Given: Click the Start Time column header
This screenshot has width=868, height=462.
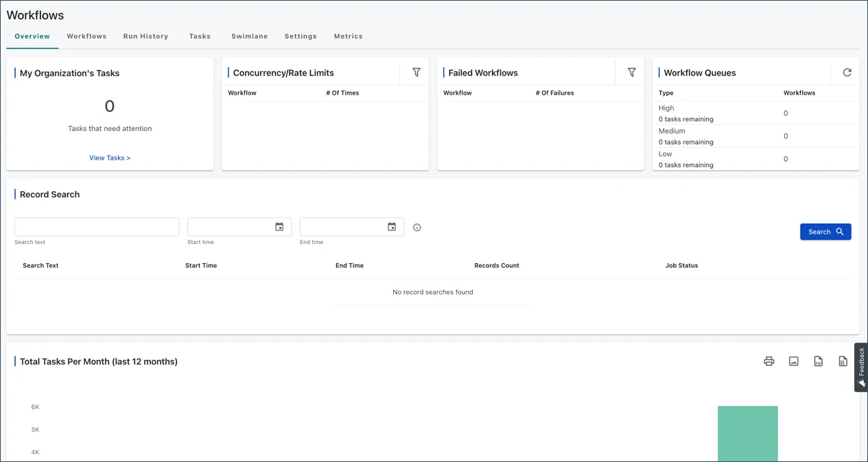Looking at the screenshot, I should 201,265.
